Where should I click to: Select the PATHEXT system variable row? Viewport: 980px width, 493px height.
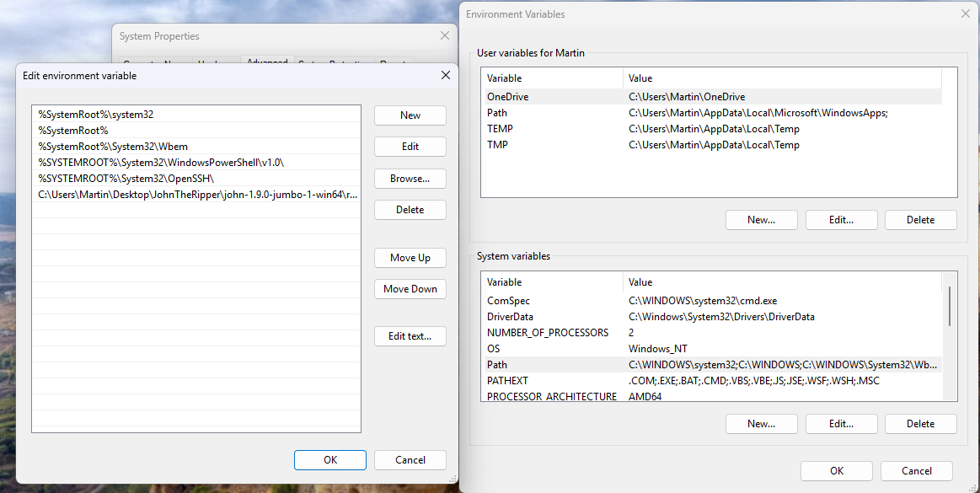click(711, 381)
